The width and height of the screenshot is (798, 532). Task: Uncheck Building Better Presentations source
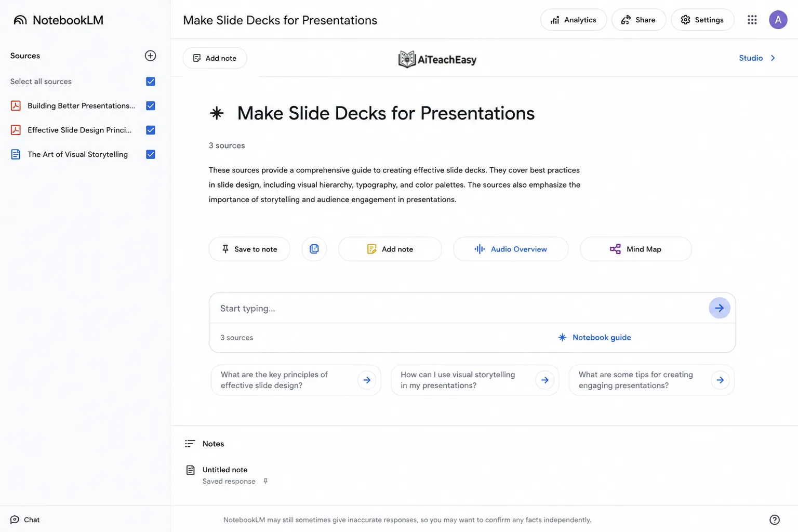point(151,105)
